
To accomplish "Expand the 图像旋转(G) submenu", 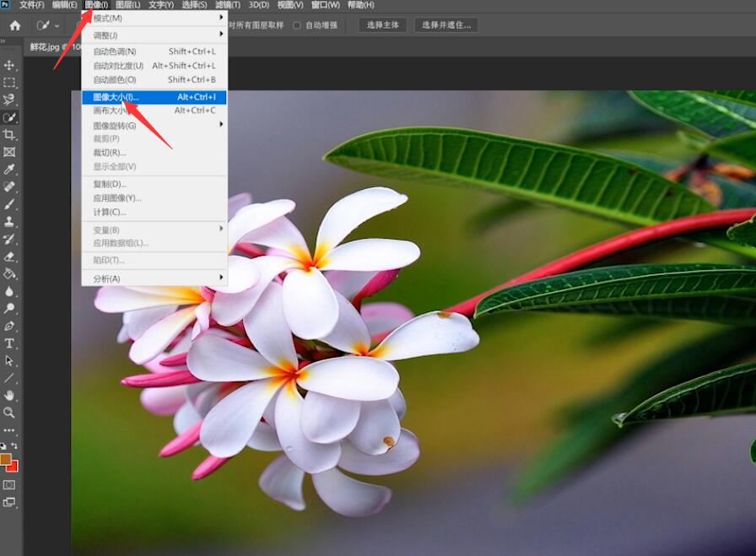I will coord(154,126).
